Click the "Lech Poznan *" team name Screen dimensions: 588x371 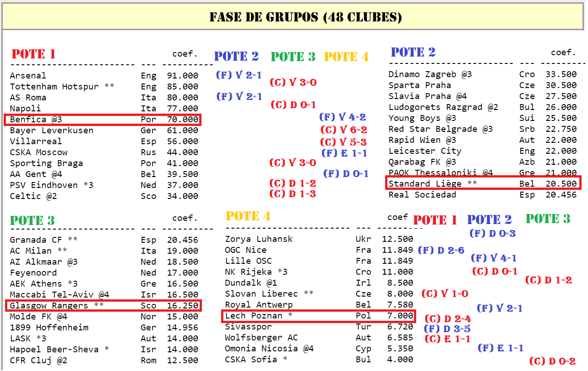pos(259,316)
